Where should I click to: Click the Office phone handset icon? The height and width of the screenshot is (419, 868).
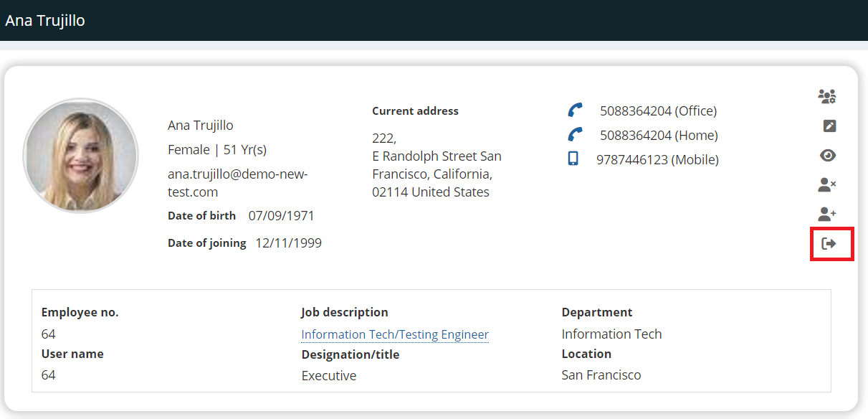click(575, 110)
